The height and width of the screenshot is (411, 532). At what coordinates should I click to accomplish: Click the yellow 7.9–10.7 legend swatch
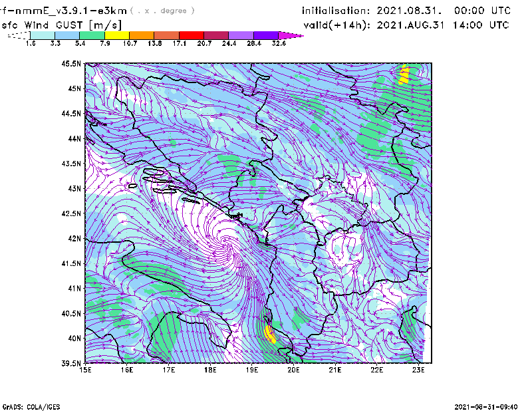(x=117, y=35)
